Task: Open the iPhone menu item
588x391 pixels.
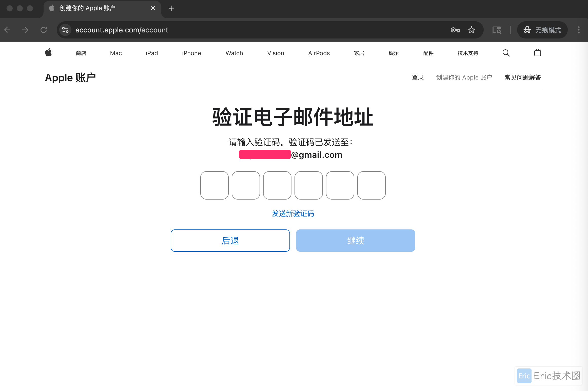Action: 191,53
